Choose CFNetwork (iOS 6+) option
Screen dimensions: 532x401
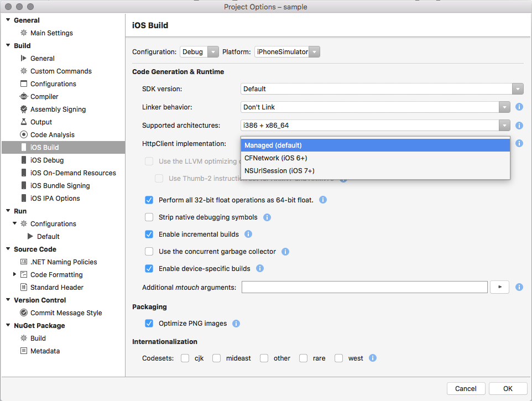tap(375, 158)
